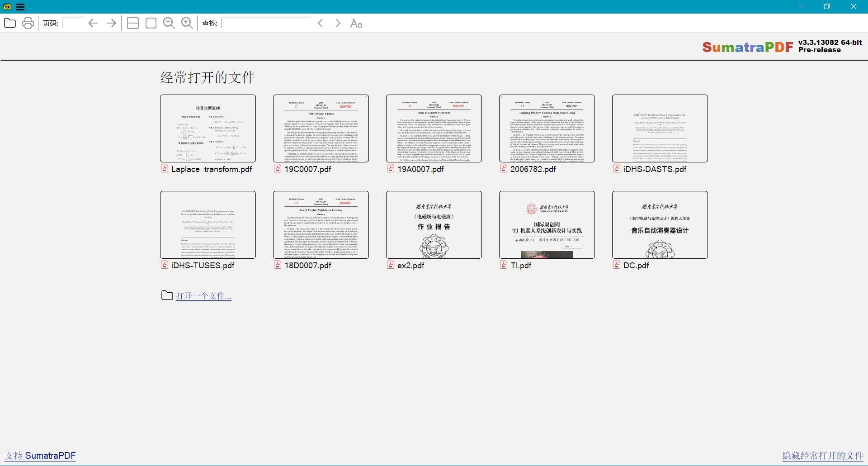Viewport: 868px width, 466px height.
Task: Click the Zoom in magnifier icon
Action: point(187,23)
